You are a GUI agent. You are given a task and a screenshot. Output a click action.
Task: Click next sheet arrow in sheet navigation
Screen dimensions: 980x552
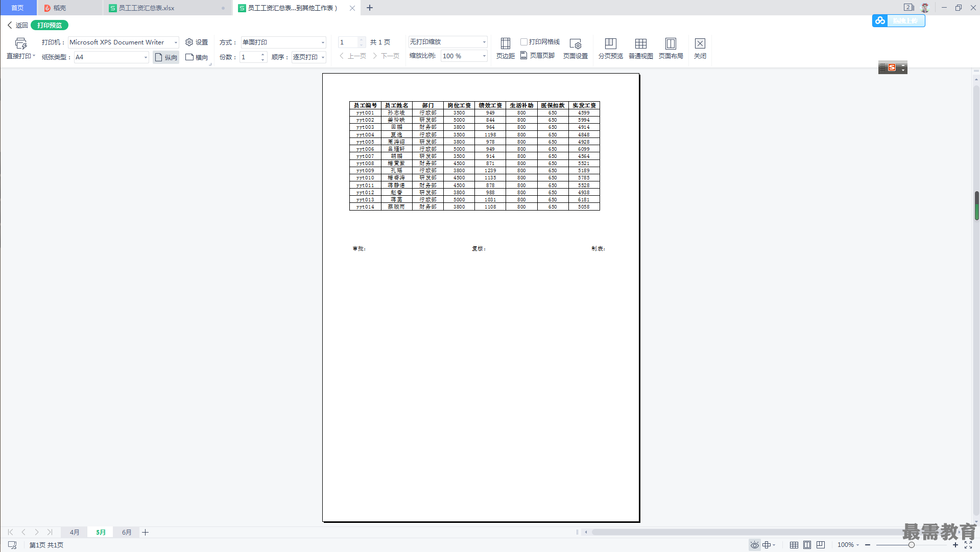(x=37, y=532)
